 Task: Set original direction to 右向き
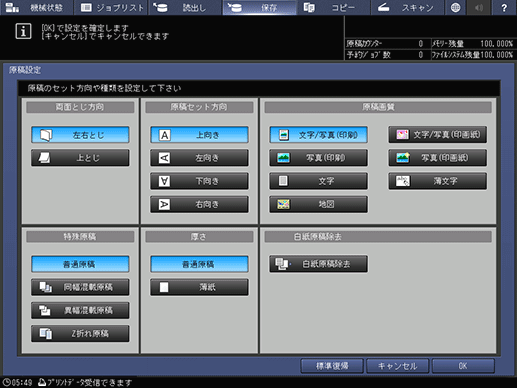point(199,204)
